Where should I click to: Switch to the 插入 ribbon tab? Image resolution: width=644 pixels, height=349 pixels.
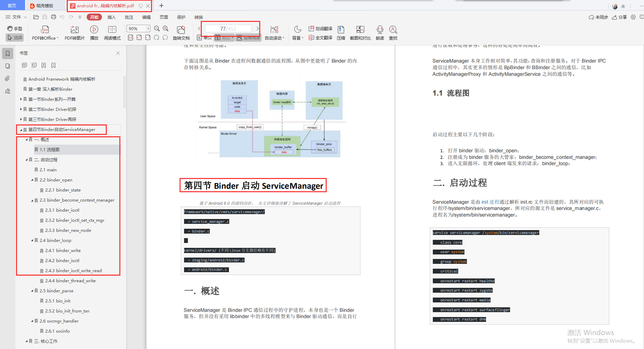click(x=111, y=17)
